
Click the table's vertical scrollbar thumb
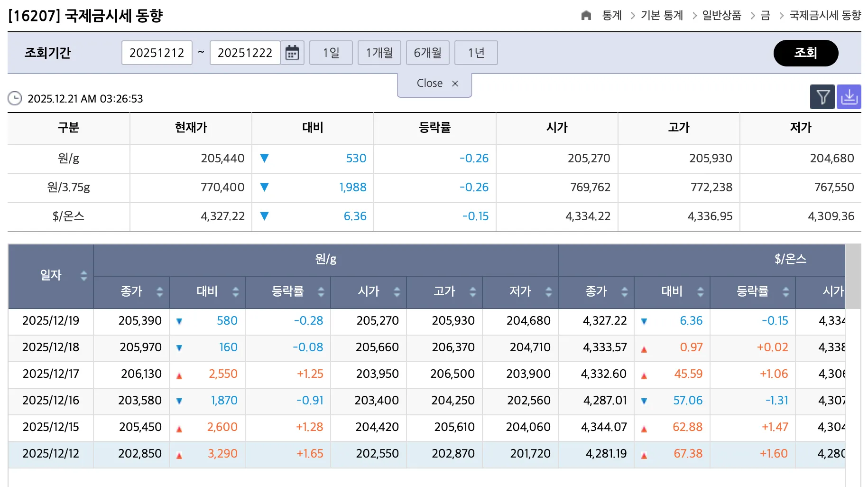[x=853, y=276]
